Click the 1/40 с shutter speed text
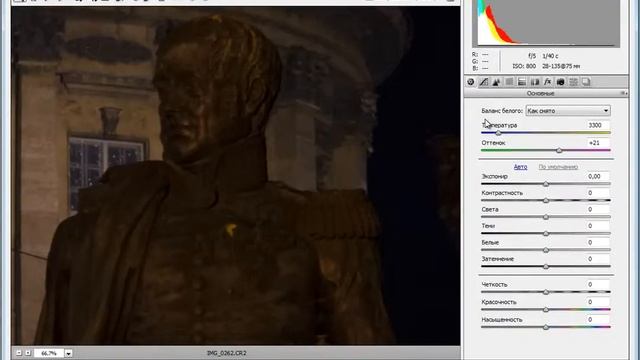The image size is (640, 360). coord(550,56)
